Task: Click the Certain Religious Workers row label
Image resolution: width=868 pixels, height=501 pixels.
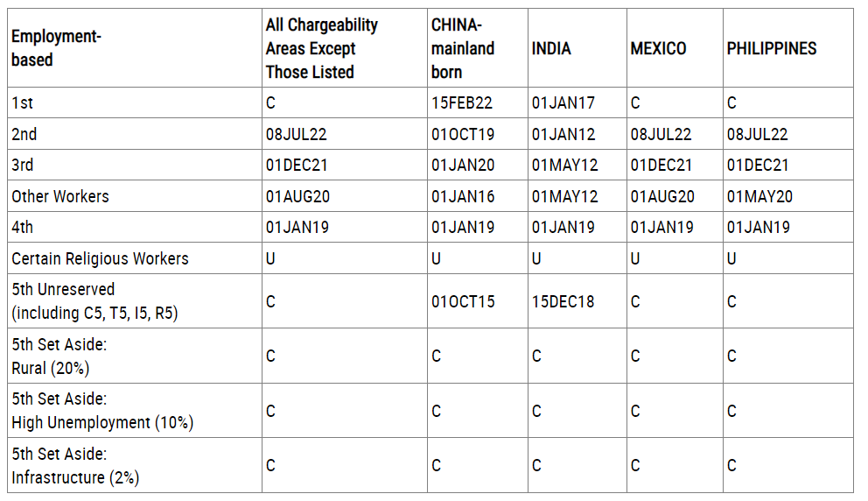Action: tap(101, 258)
